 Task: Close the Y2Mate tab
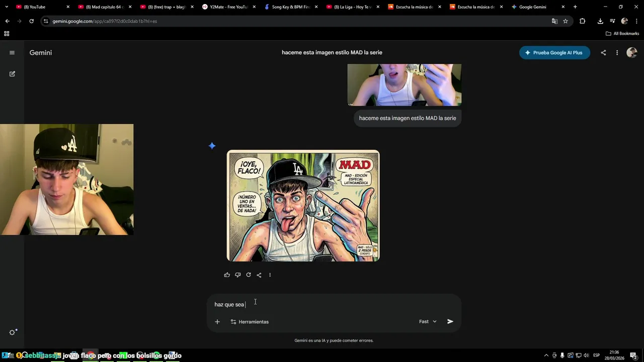click(254, 7)
